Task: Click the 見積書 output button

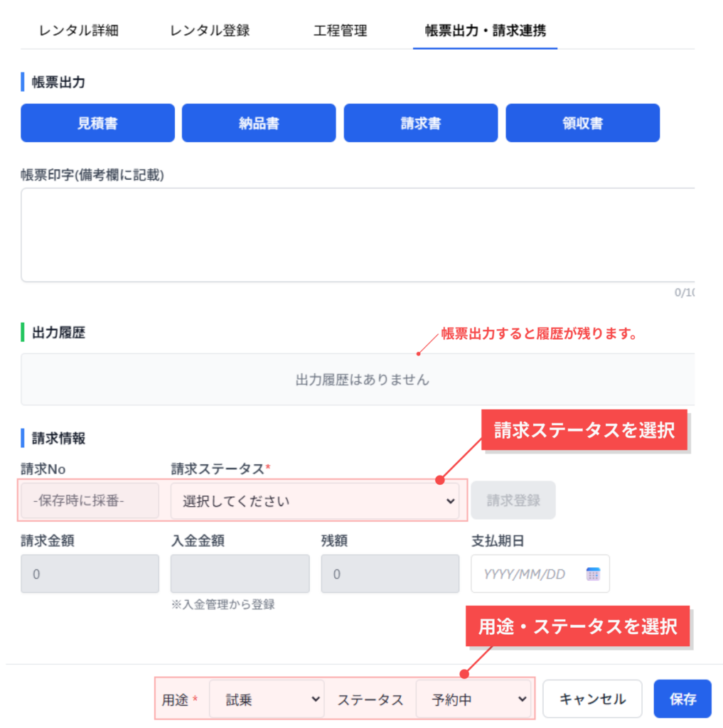Action: tap(97, 123)
